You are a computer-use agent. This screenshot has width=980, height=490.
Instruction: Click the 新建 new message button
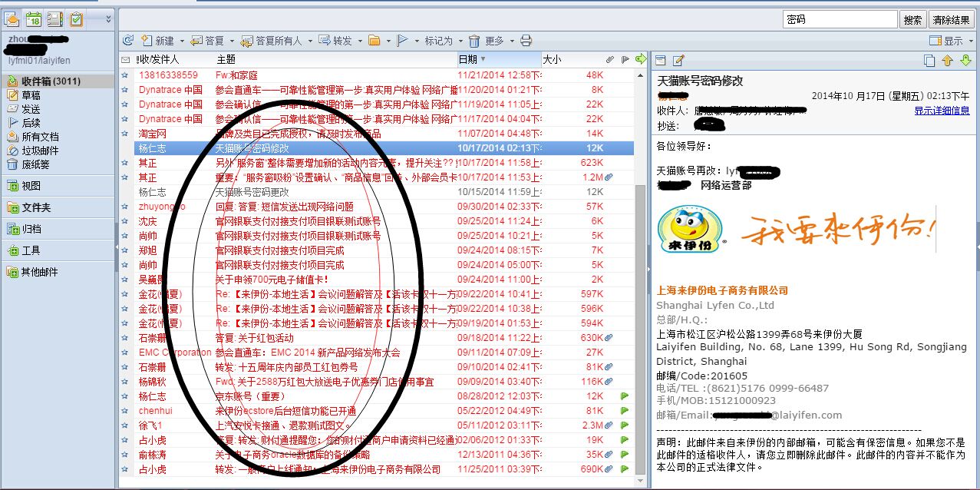coord(157,41)
